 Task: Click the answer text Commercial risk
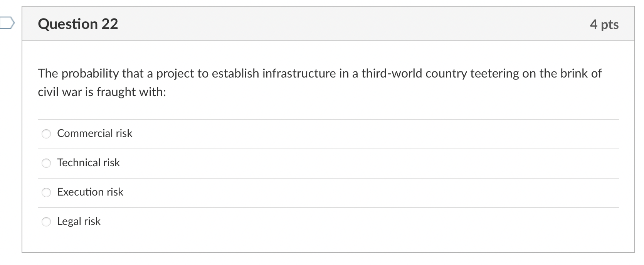coord(94,133)
